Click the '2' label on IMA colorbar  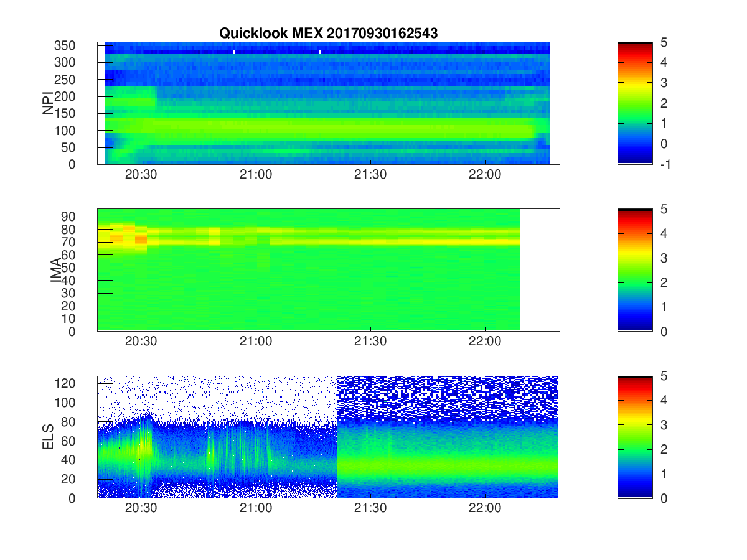(664, 282)
